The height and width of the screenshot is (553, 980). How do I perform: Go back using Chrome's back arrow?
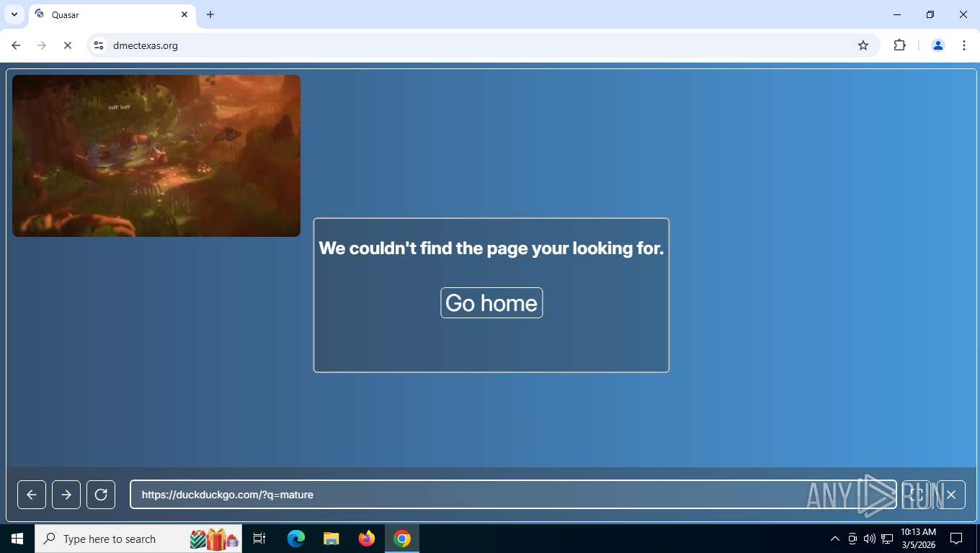(x=16, y=45)
